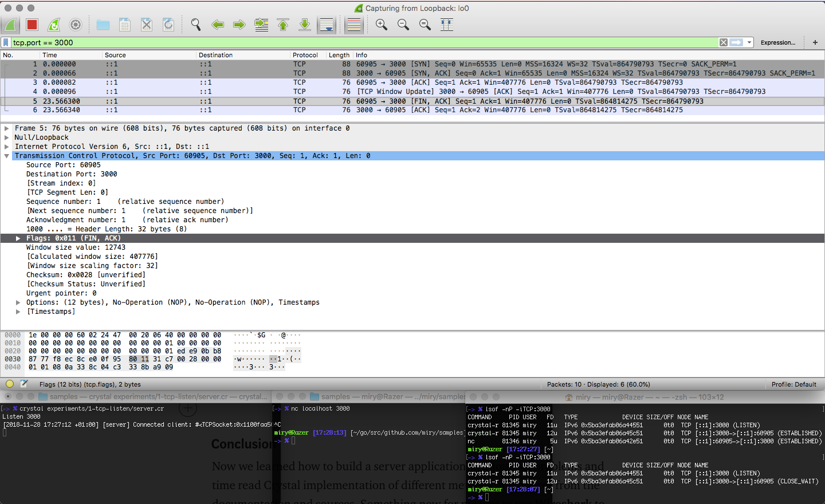Click the display filter input field
The width and height of the screenshot is (825, 504).
[x=364, y=42]
